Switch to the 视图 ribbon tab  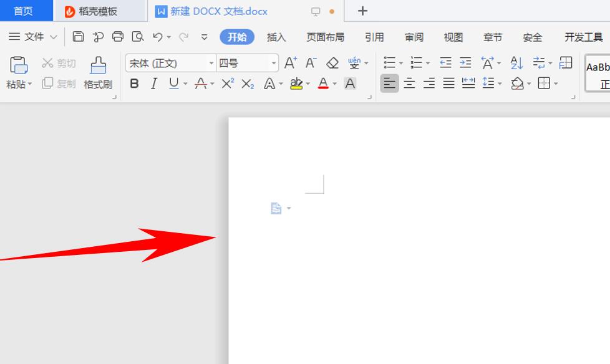(453, 37)
